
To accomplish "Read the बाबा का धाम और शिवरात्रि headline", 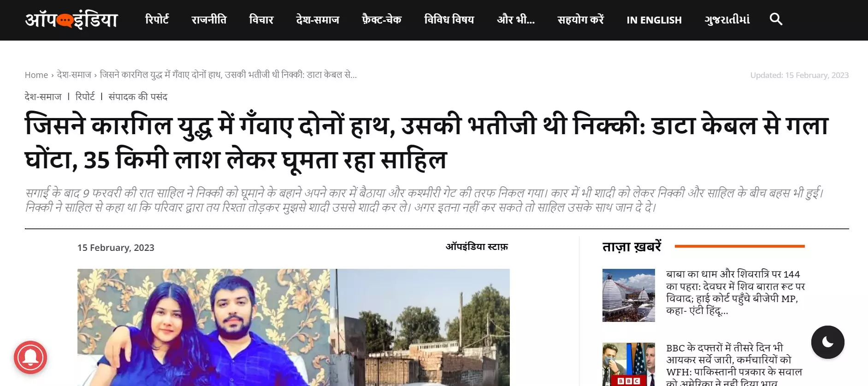I will 735,292.
